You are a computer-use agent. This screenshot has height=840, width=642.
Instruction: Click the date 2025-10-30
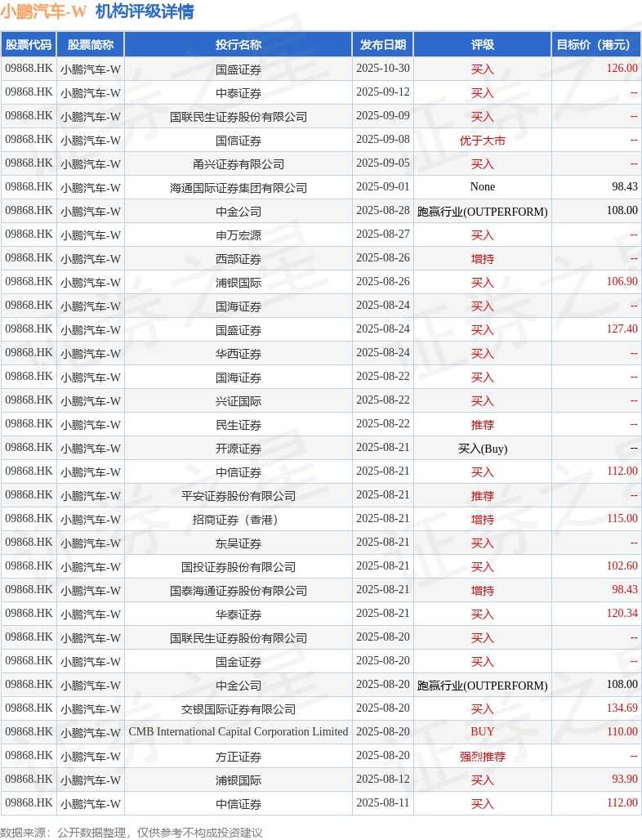[383, 69]
